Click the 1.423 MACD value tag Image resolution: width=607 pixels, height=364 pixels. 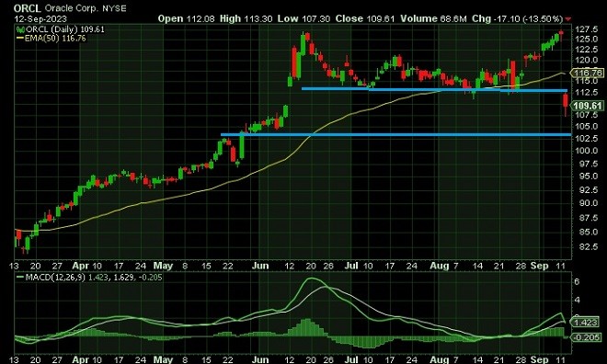coord(586,323)
